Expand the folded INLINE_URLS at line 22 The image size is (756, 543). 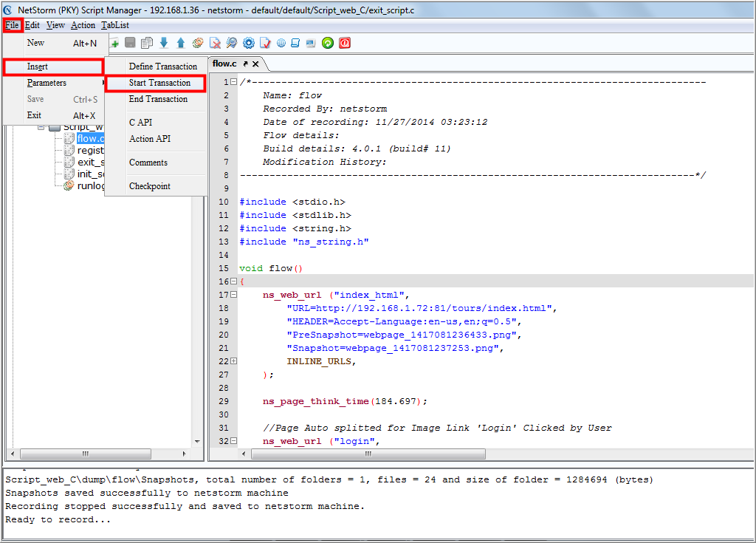coord(234,361)
